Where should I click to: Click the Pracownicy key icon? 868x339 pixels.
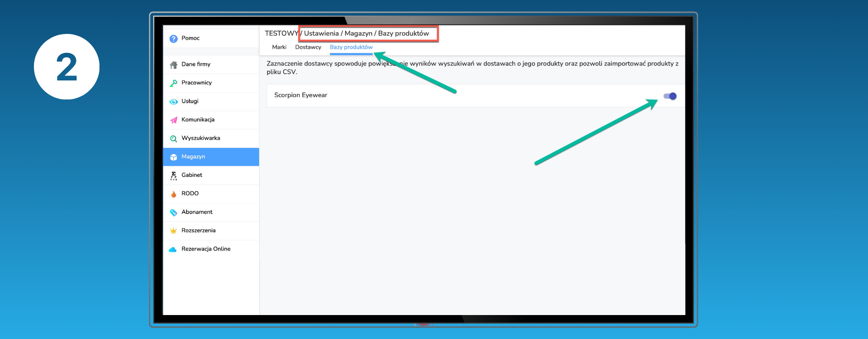coord(173,83)
